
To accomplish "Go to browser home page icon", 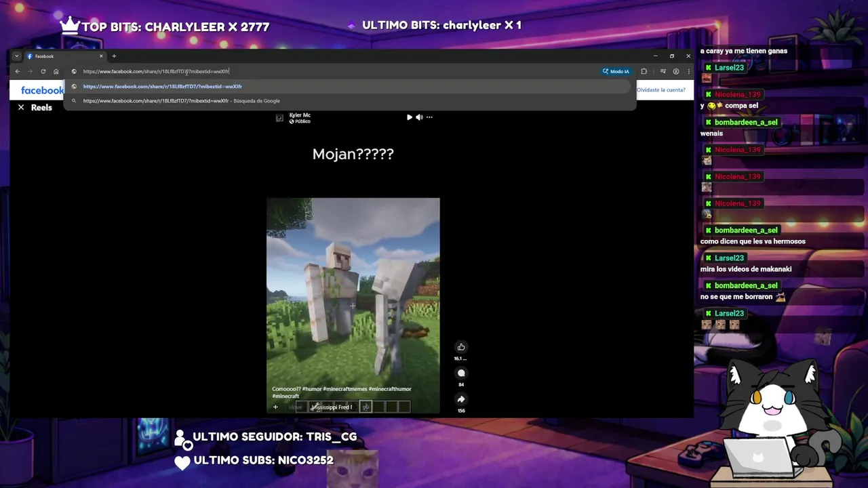I will [56, 71].
